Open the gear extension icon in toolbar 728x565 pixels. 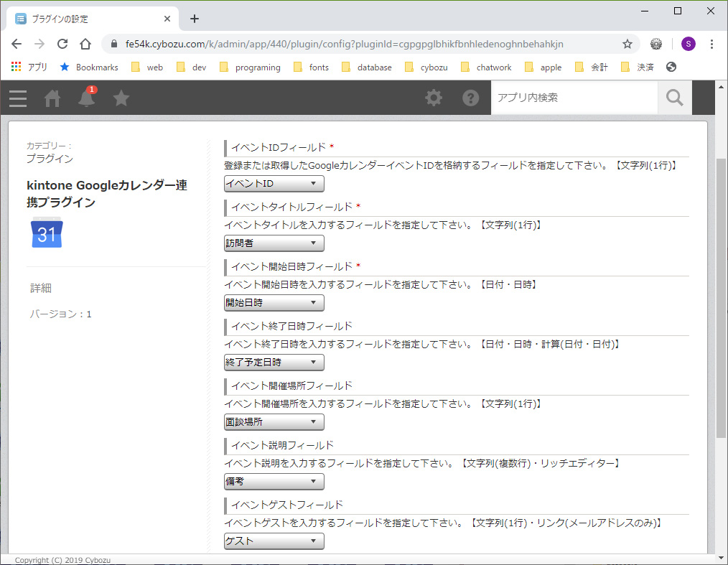point(656,44)
